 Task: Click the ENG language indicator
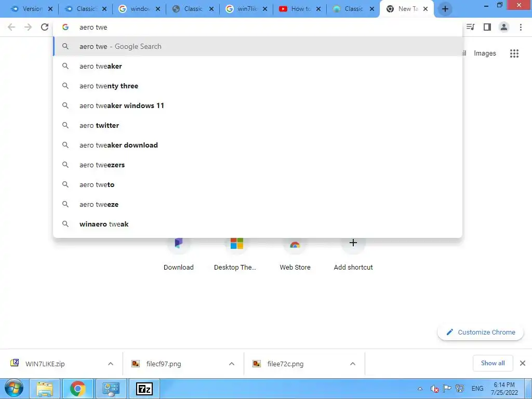[477, 389]
